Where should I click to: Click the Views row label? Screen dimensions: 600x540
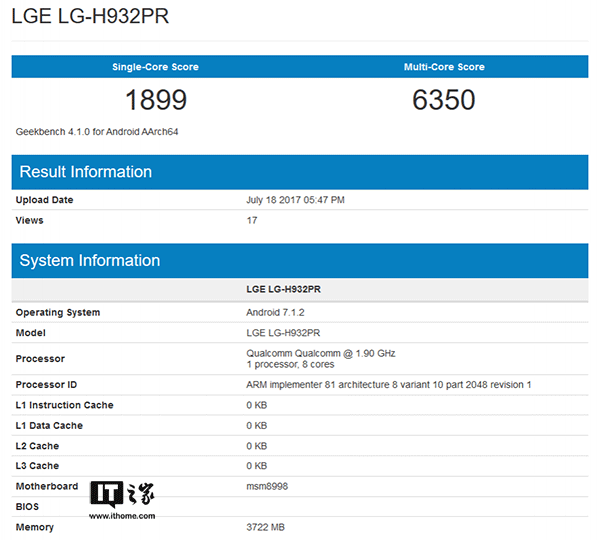point(29,220)
